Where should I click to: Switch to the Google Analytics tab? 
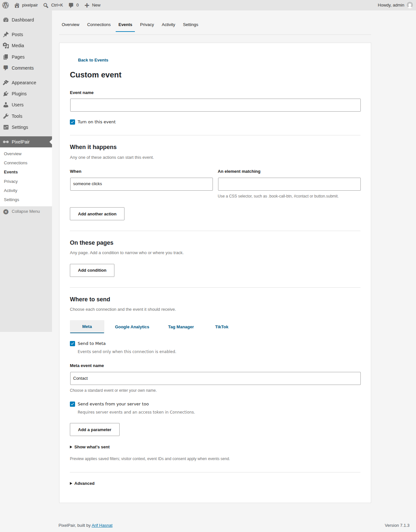pos(132,327)
